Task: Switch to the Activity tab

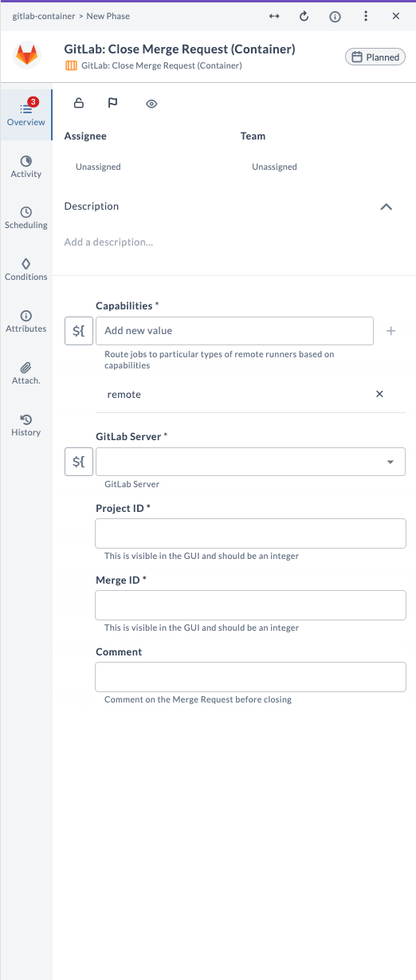Action: [26, 167]
